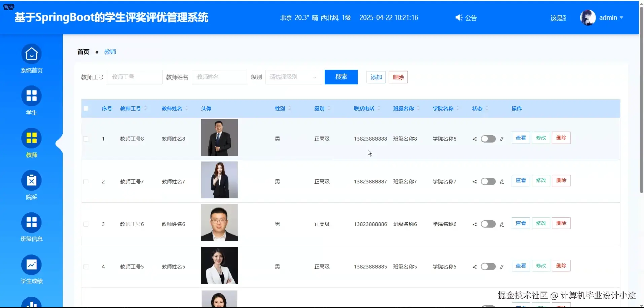The image size is (644, 308).
Task: Click inside the 教师姓名 input field
Action: pos(219,77)
